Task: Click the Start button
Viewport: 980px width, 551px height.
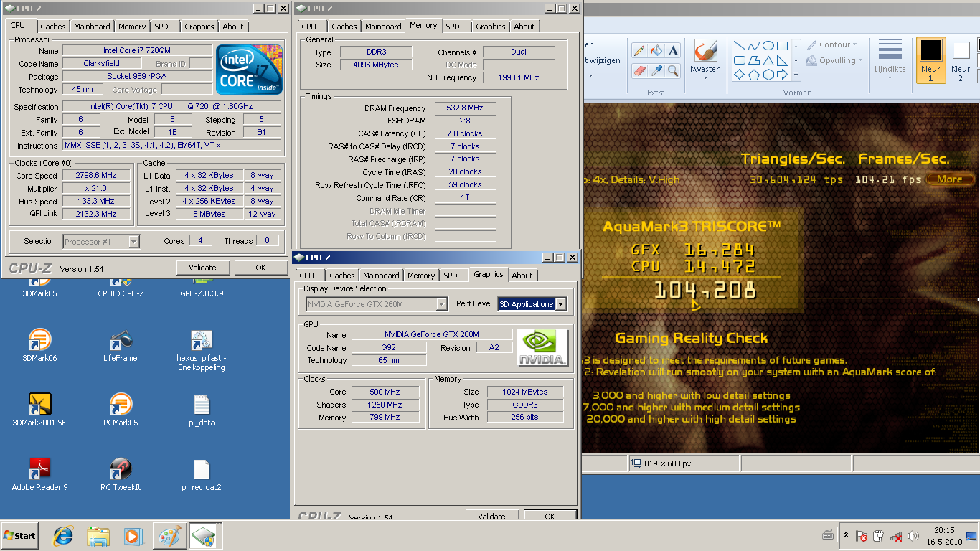Action: (20, 536)
